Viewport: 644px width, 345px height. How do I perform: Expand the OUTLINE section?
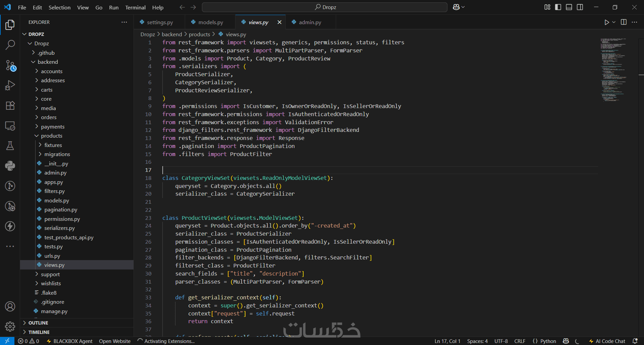tap(77, 323)
